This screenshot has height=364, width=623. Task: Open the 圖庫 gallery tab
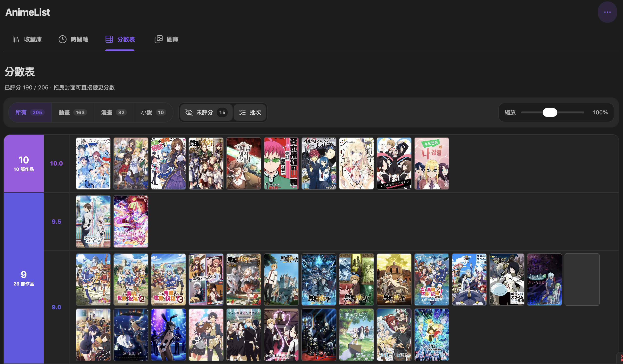[x=166, y=39]
